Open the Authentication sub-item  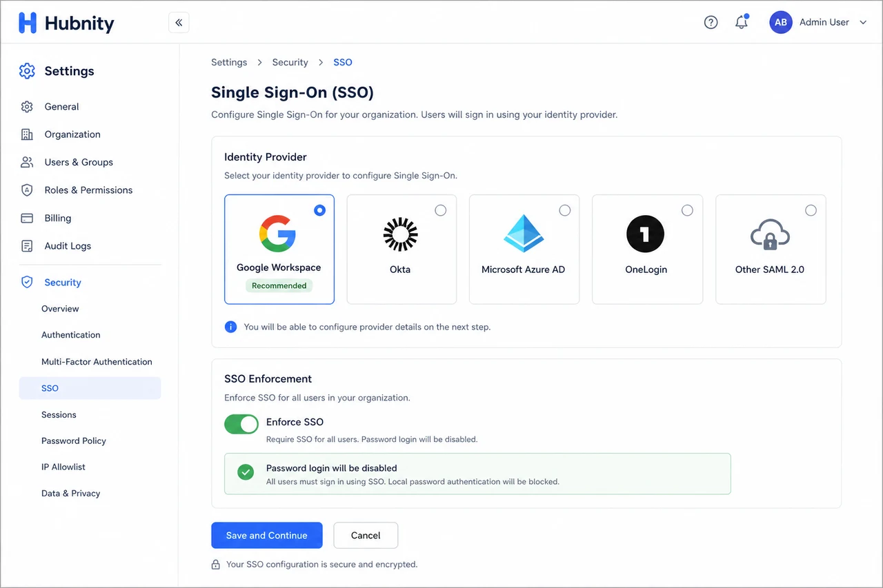pyautogui.click(x=71, y=335)
